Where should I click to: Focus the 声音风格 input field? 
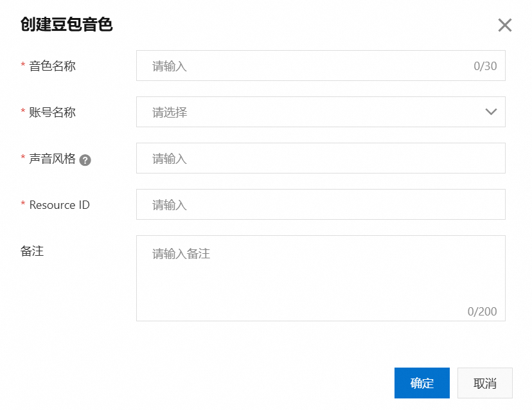(321, 158)
